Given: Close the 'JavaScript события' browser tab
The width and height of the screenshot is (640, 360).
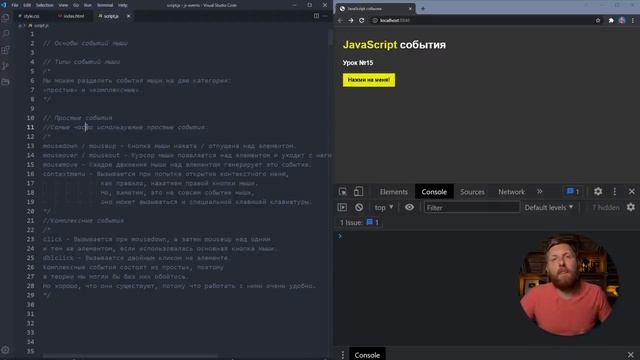Looking at the screenshot, I should pos(410,9).
